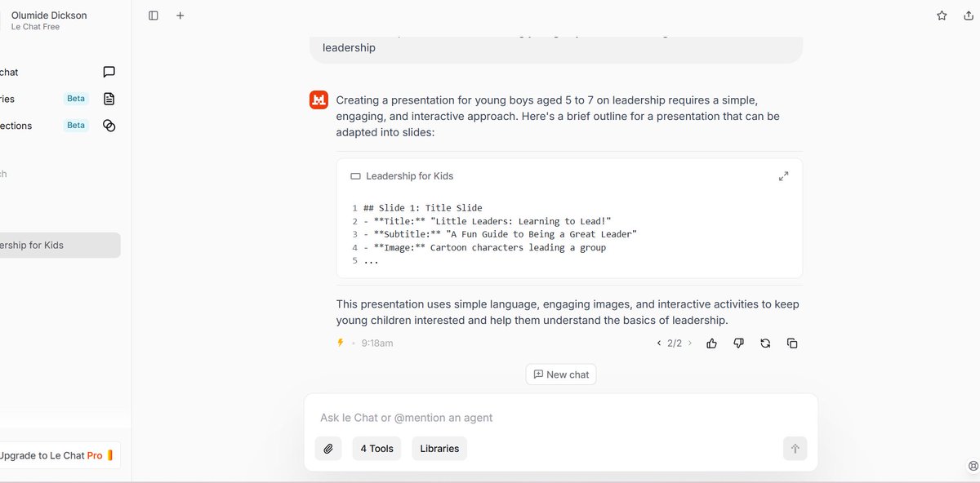This screenshot has height=483, width=980.
Task: Click the Le Chat Free plan label
Action: pyautogui.click(x=35, y=27)
